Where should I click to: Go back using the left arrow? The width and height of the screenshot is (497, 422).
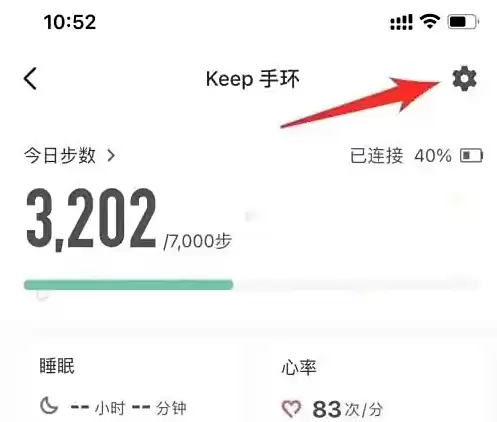point(30,79)
